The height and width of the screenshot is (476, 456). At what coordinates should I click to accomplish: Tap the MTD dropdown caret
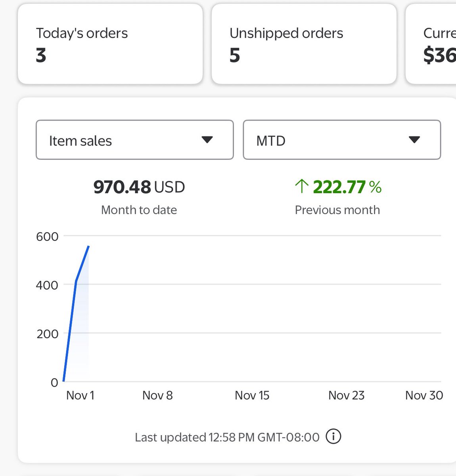point(414,140)
